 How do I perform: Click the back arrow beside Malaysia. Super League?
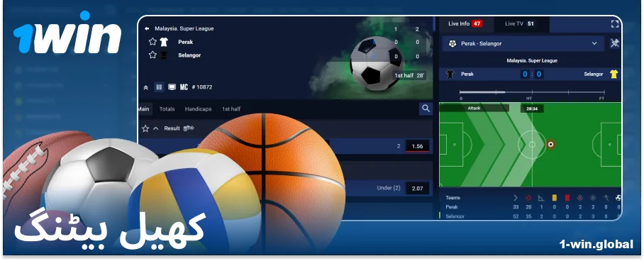(147, 29)
